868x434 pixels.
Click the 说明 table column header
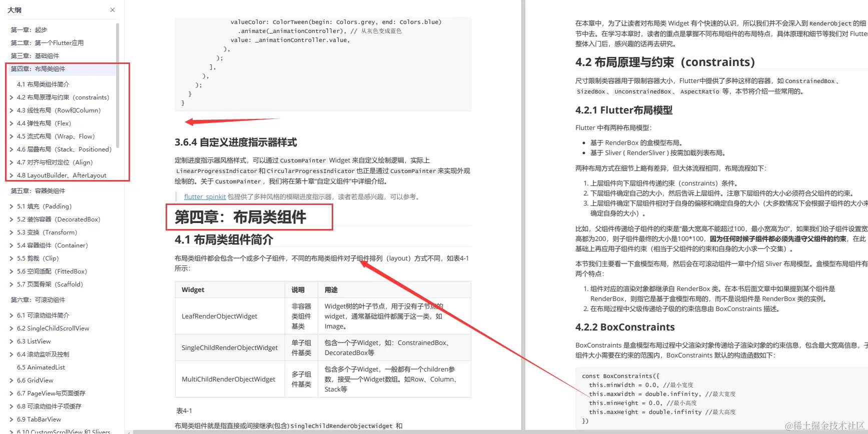[301, 289]
